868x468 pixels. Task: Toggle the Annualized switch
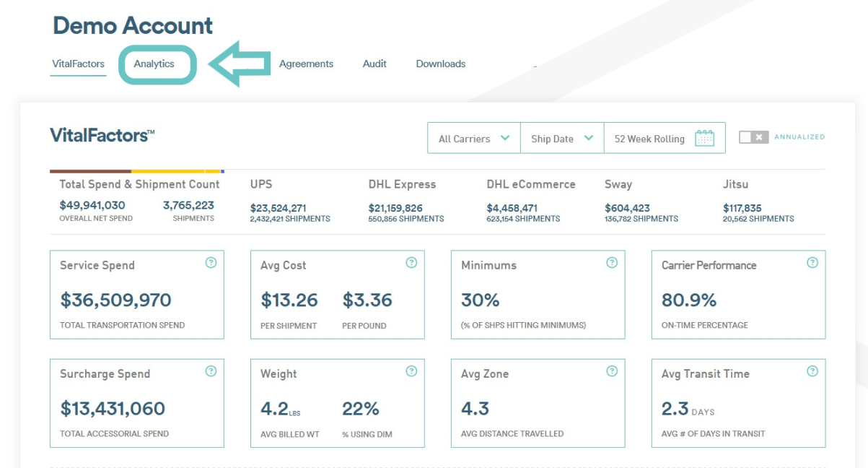point(753,137)
